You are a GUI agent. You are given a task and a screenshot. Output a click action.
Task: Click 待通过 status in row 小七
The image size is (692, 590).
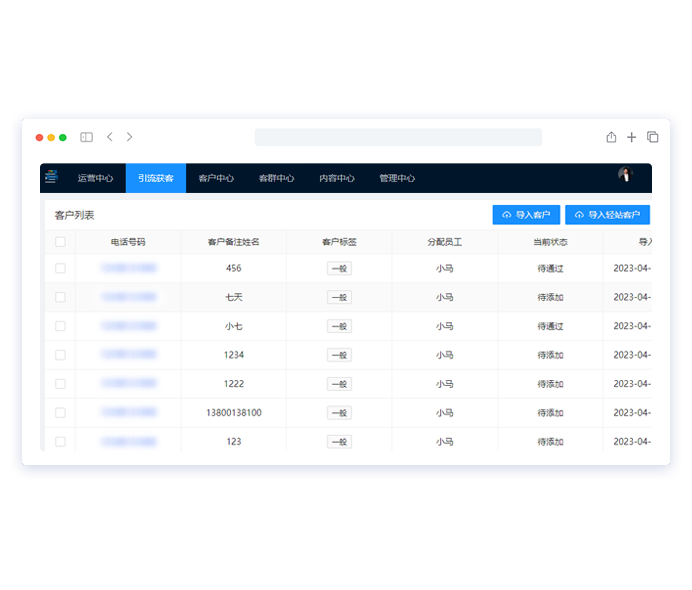click(550, 326)
